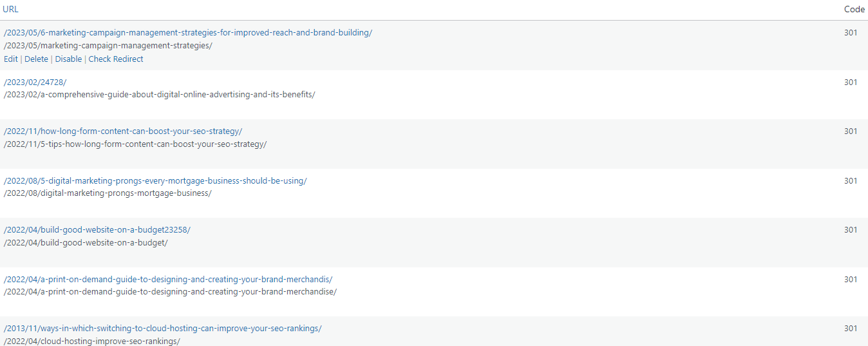Open the 5-digital-marketing-prongs source URL link
The image size is (868, 346).
(x=155, y=181)
